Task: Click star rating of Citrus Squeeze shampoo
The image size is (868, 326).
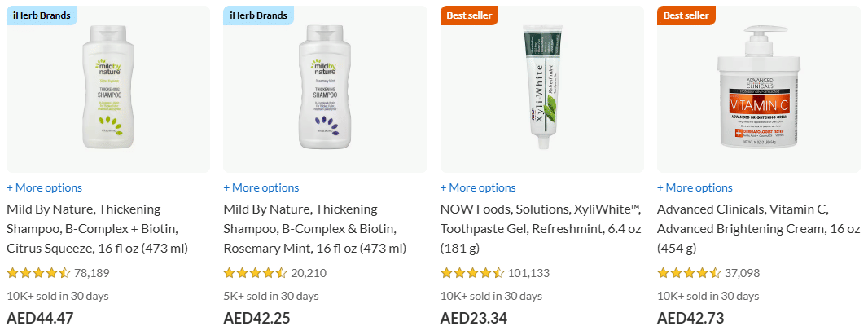Action: [x=38, y=273]
